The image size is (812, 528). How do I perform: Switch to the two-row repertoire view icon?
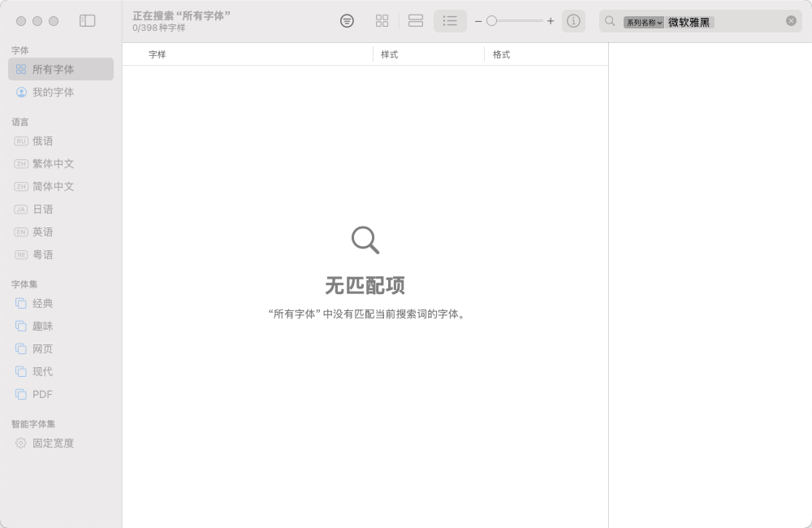tap(416, 21)
